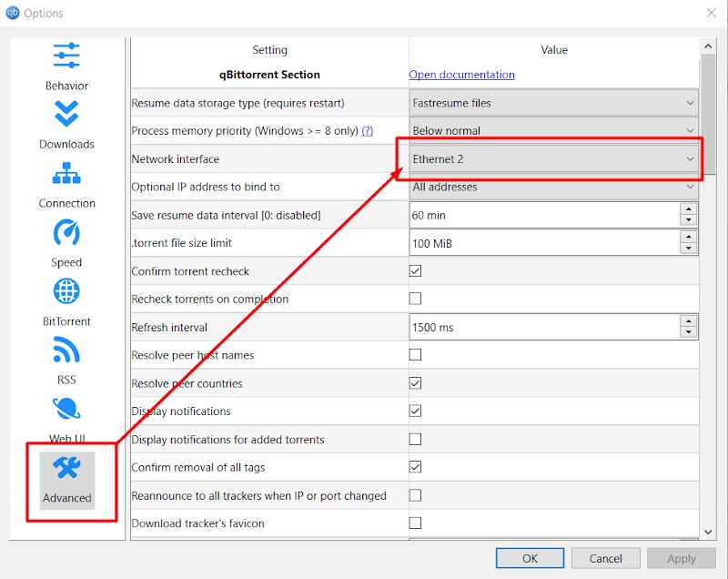Open the Connection settings icon
This screenshot has width=728, height=579.
pos(66,173)
